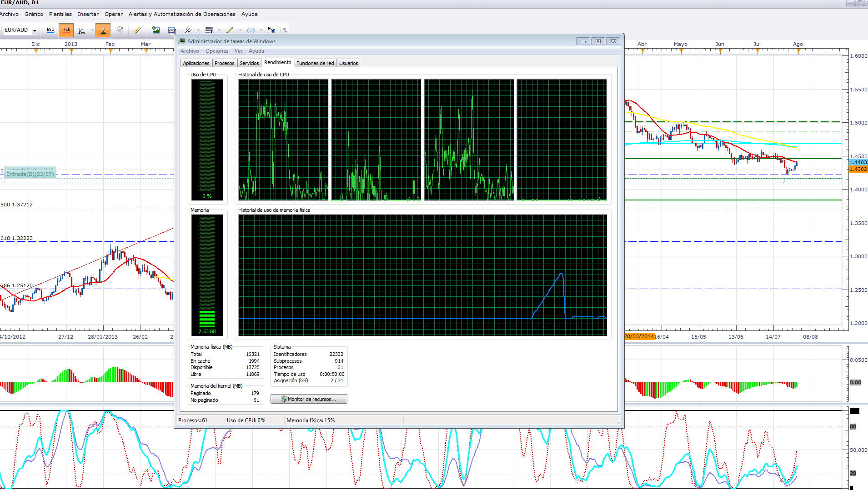Click the Memoria 2.53 GB gauge
This screenshot has width=868, height=490.
pyautogui.click(x=207, y=275)
